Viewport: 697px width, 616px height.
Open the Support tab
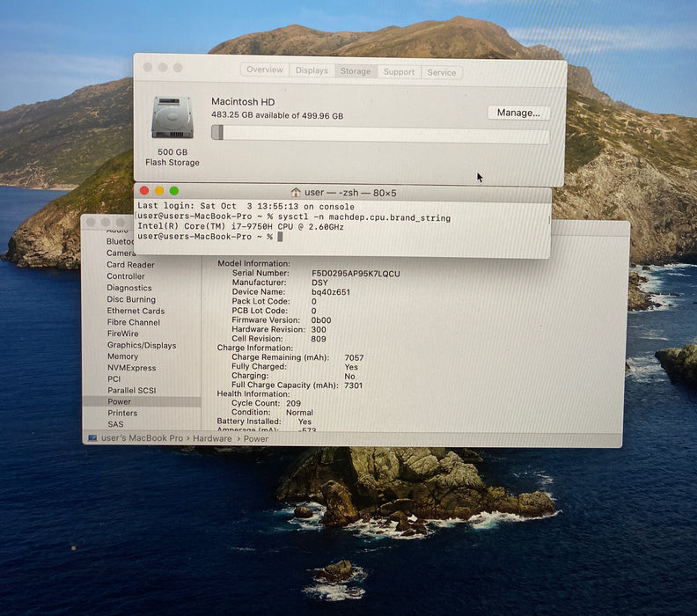(x=399, y=72)
